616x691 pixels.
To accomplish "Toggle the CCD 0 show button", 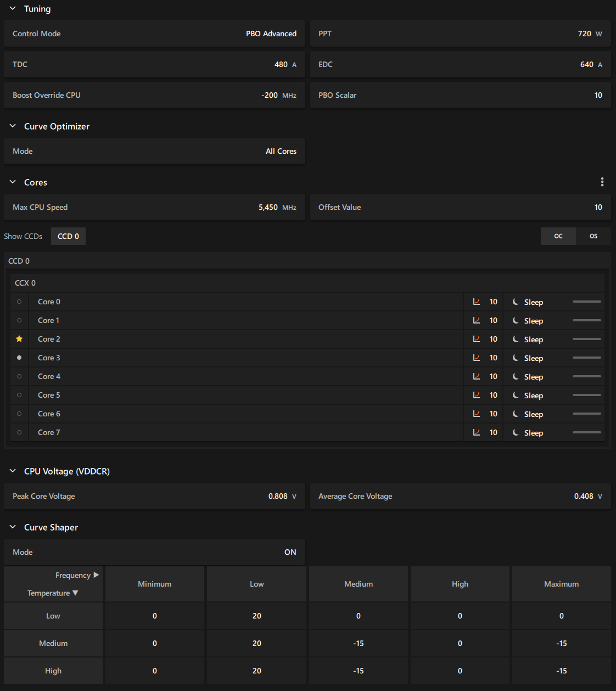I will (x=68, y=236).
